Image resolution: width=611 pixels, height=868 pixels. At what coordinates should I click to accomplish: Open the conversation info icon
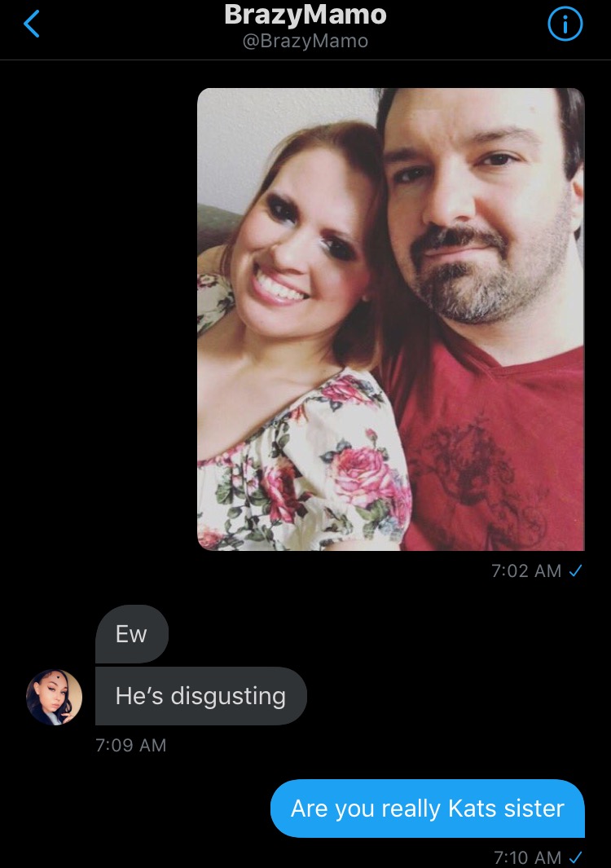click(565, 24)
